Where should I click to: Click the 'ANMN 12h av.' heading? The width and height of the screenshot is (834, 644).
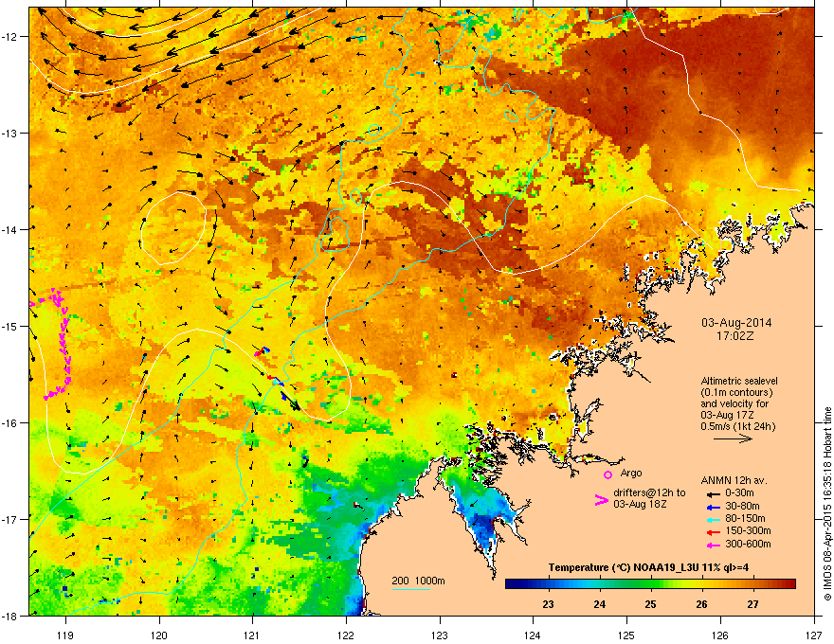(734, 480)
